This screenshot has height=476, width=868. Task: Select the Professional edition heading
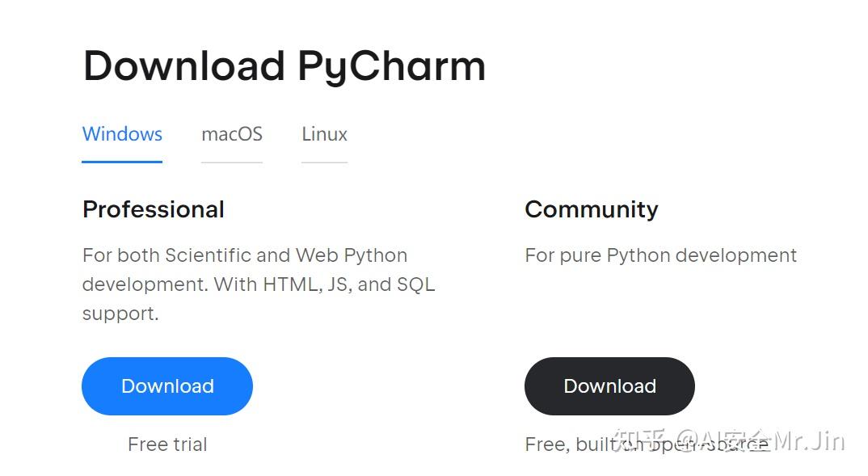[154, 209]
